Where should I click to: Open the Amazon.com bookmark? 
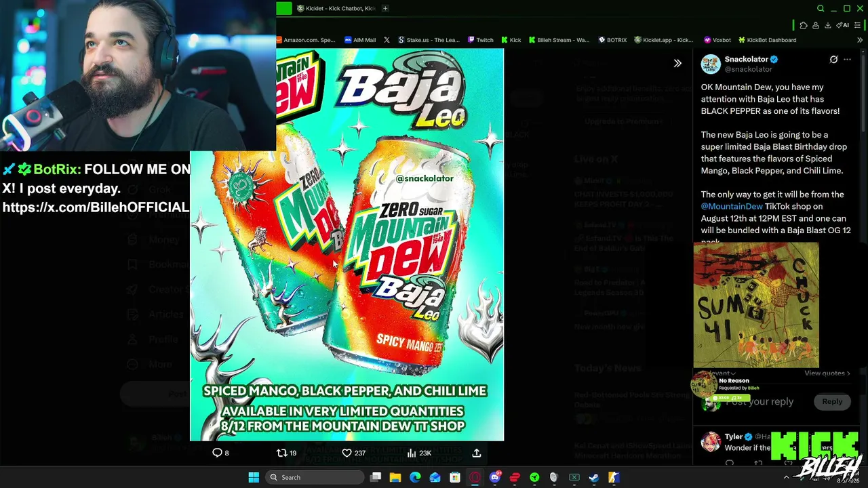[307, 40]
